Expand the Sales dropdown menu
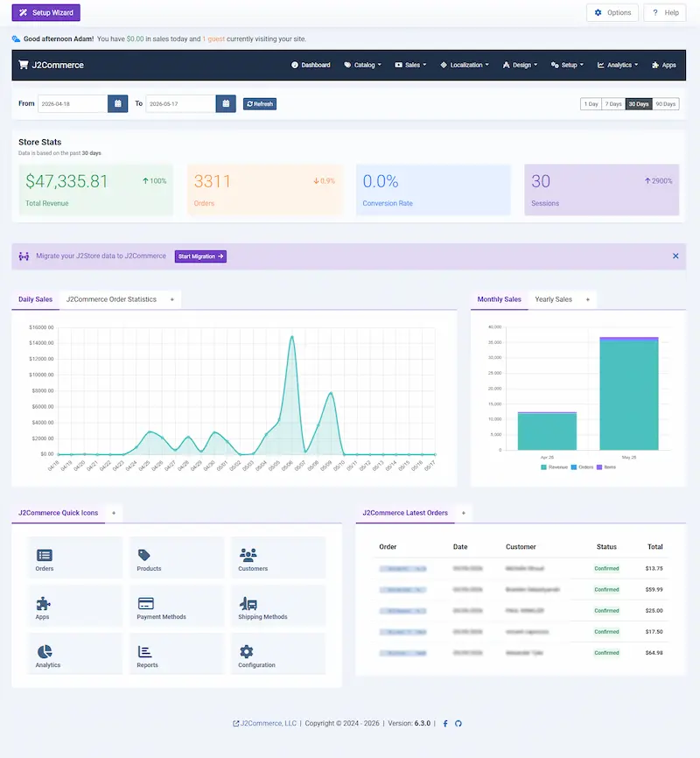 click(x=410, y=65)
